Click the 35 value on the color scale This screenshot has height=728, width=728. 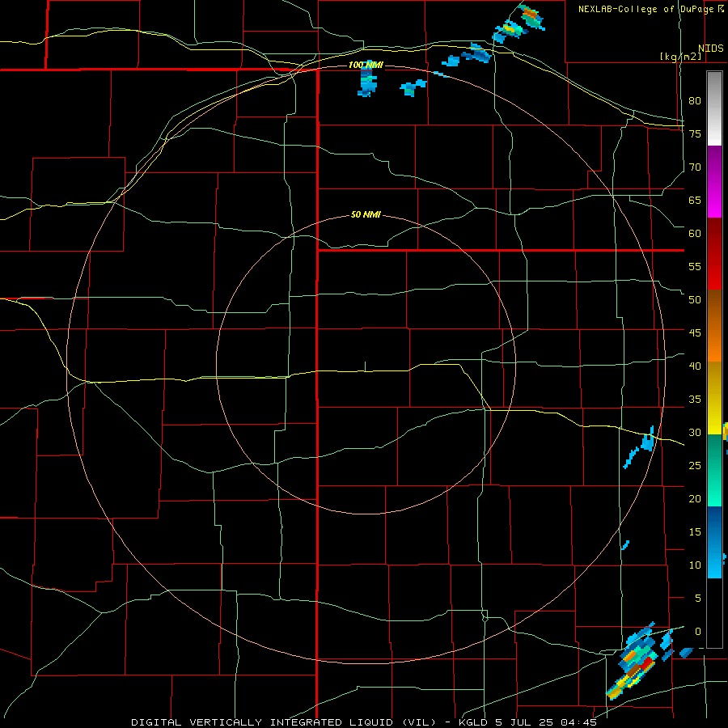[x=695, y=400]
